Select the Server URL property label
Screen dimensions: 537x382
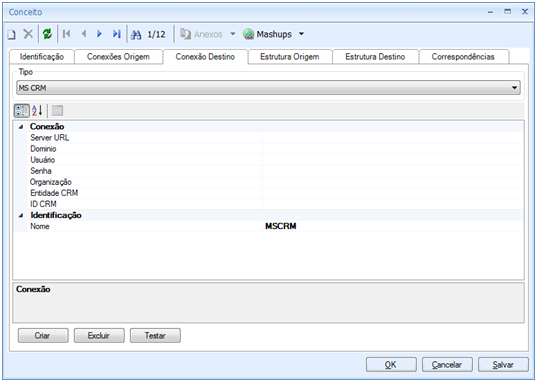50,138
